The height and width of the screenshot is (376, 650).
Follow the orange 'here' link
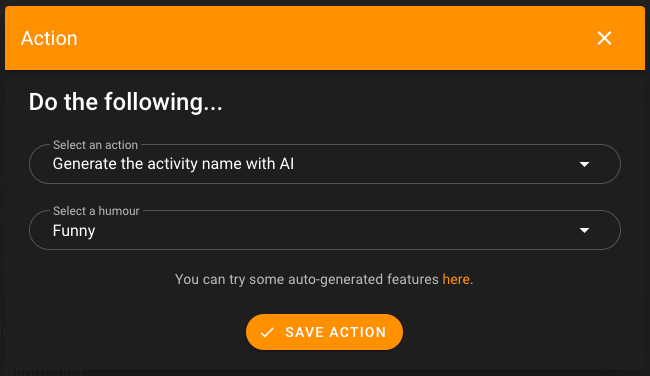456,279
